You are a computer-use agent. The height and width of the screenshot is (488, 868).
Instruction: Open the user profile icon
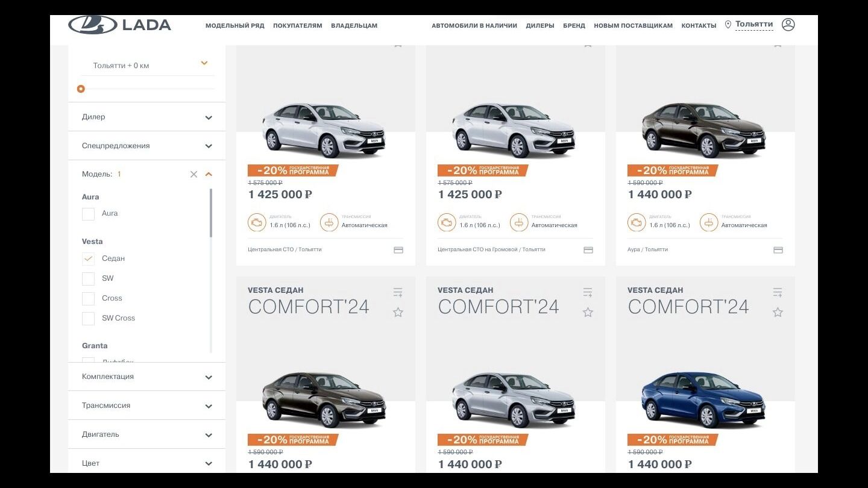788,25
